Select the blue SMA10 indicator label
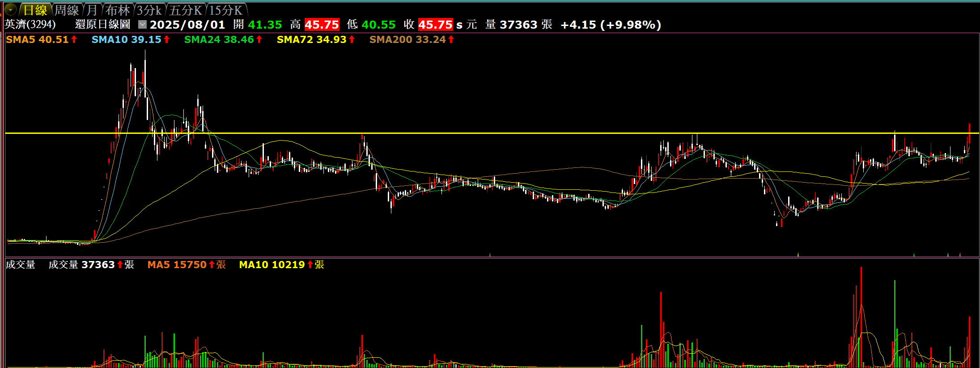Image resolution: width=980 pixels, height=368 pixels. click(126, 39)
